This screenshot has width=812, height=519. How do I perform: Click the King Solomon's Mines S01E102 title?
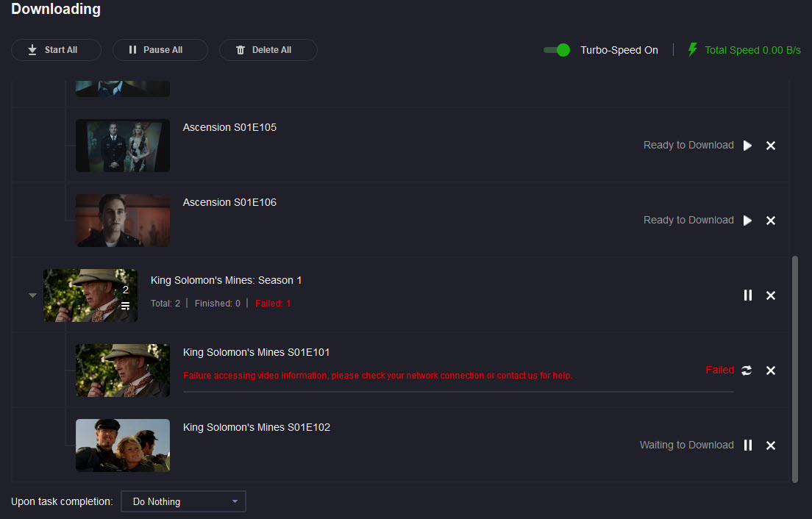click(x=257, y=427)
